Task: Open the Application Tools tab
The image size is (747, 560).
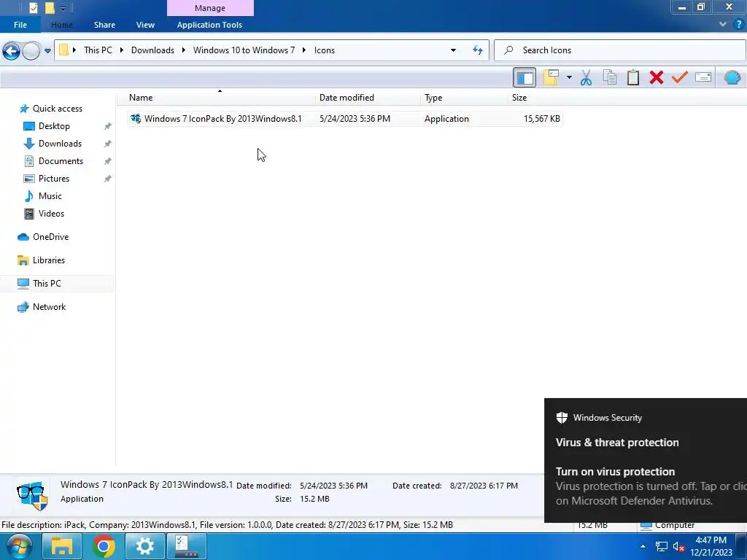Action: pos(209,25)
